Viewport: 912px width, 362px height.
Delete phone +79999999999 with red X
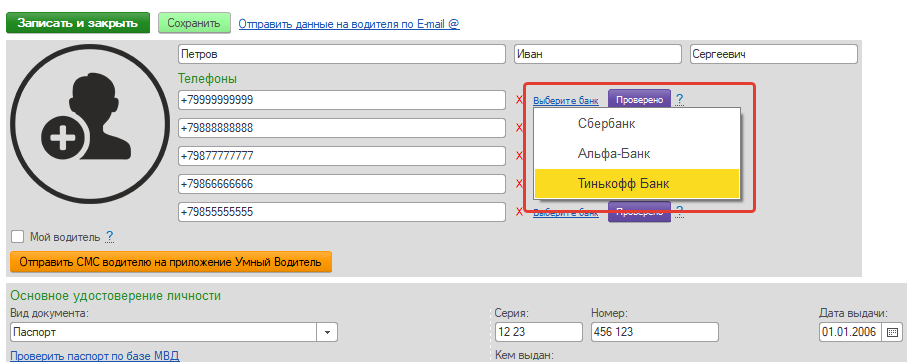(519, 100)
